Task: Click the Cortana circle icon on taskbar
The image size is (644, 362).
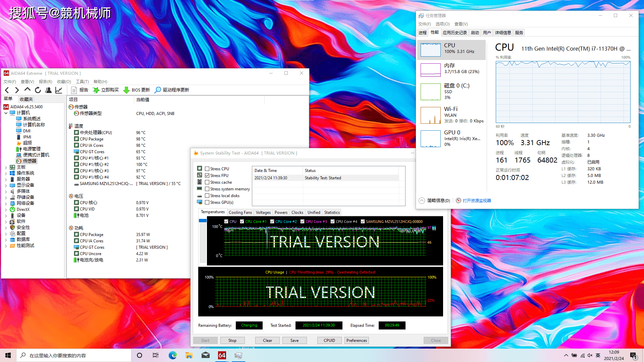Action: (x=140, y=355)
